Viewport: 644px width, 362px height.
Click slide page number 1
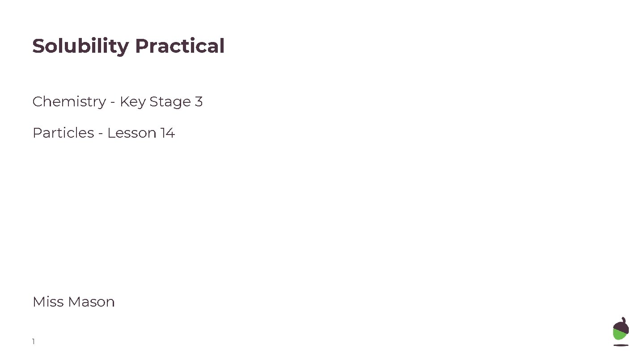[34, 342]
